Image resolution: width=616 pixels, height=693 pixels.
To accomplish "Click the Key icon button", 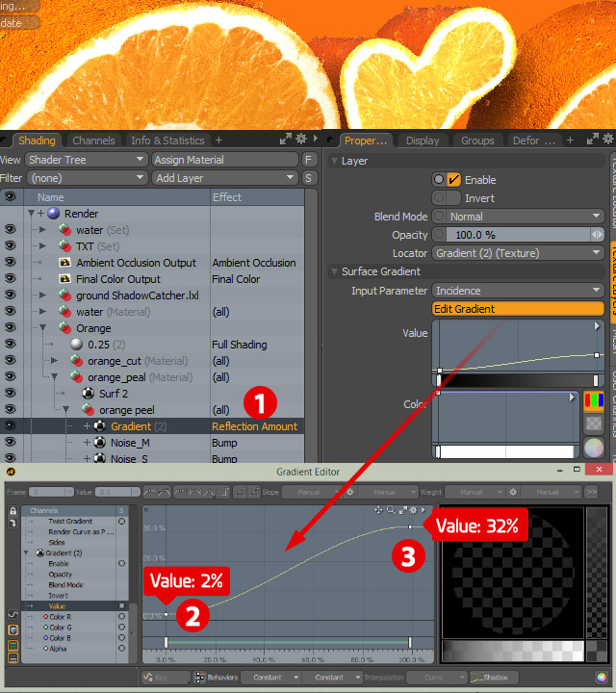I will coord(166,677).
